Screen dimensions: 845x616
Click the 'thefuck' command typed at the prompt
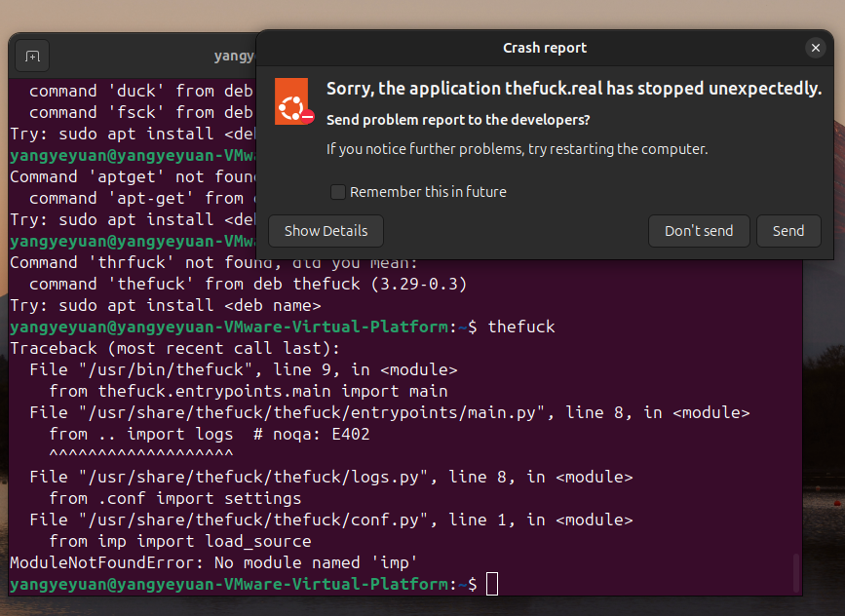[521, 327]
